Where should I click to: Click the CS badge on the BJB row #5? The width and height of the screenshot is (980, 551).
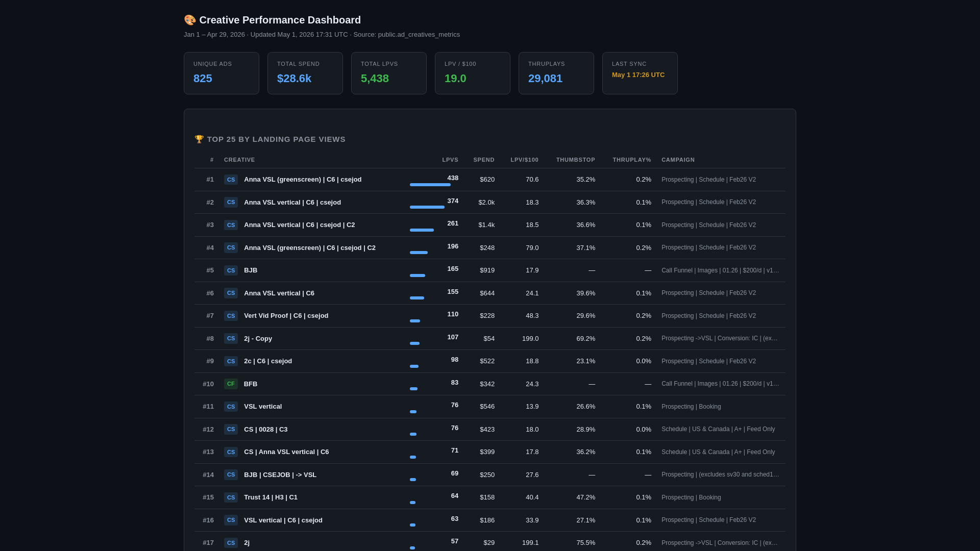pyautogui.click(x=231, y=270)
